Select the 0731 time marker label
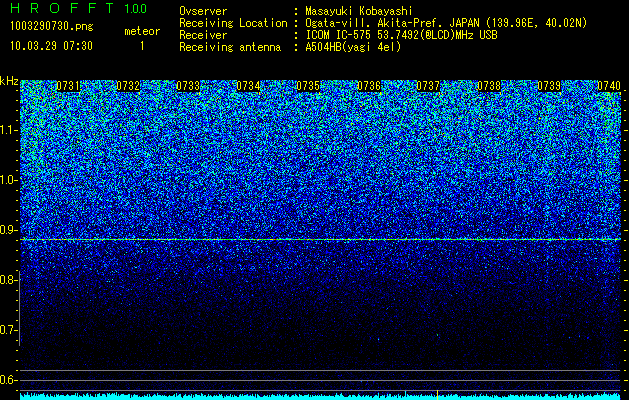This screenshot has width=629, height=400. click(68, 86)
